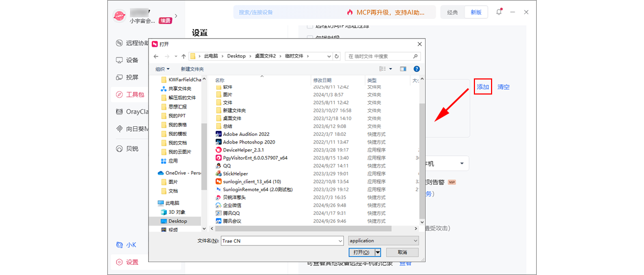The height and width of the screenshot is (275, 644).
Task: Open recent locations dropdown arrow
Action: (175, 56)
